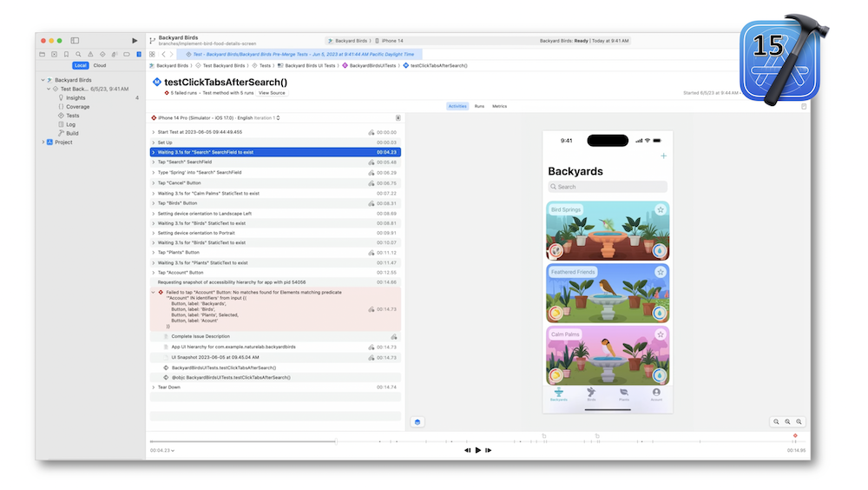868x490 pixels.
Task: Open the 00:04.23 time dropdown
Action: click(x=162, y=451)
